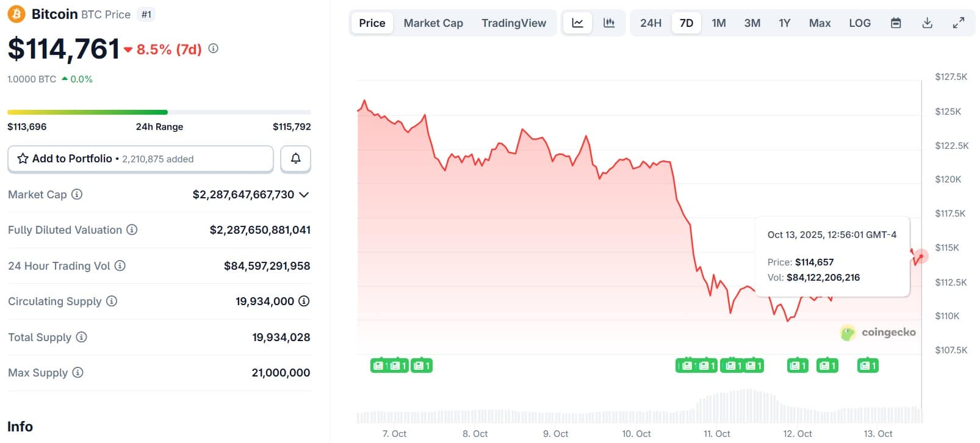
Task: Click Circulating Supply info icon on left
Action: (x=112, y=301)
